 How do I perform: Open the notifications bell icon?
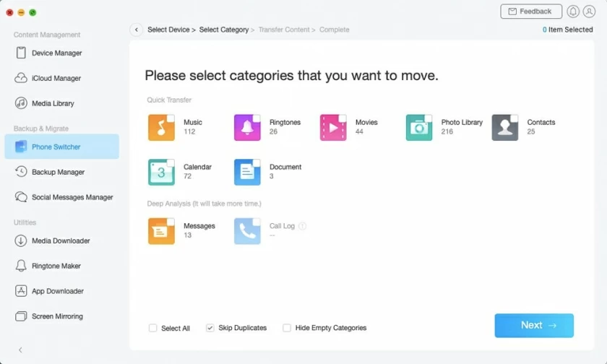pos(573,12)
